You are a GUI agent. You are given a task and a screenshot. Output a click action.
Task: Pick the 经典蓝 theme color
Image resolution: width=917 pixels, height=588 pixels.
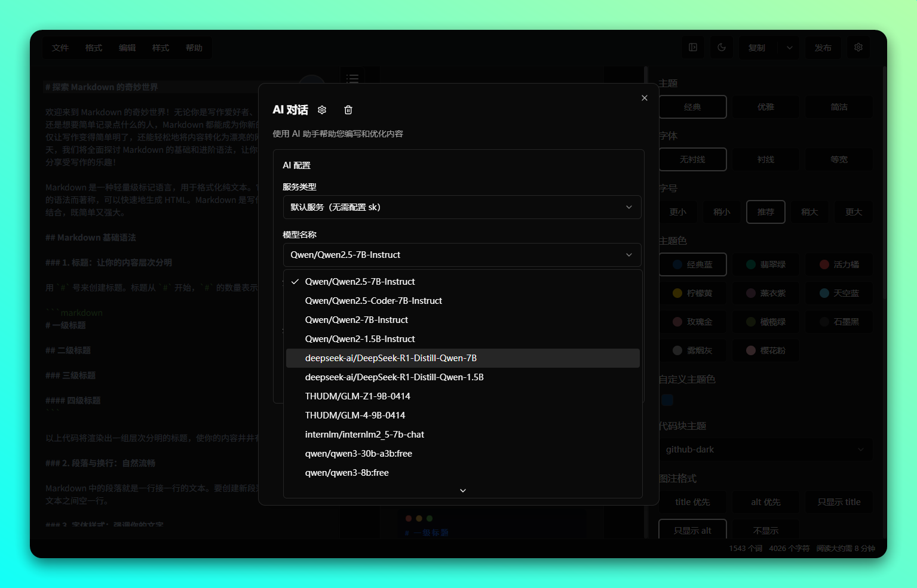(692, 264)
